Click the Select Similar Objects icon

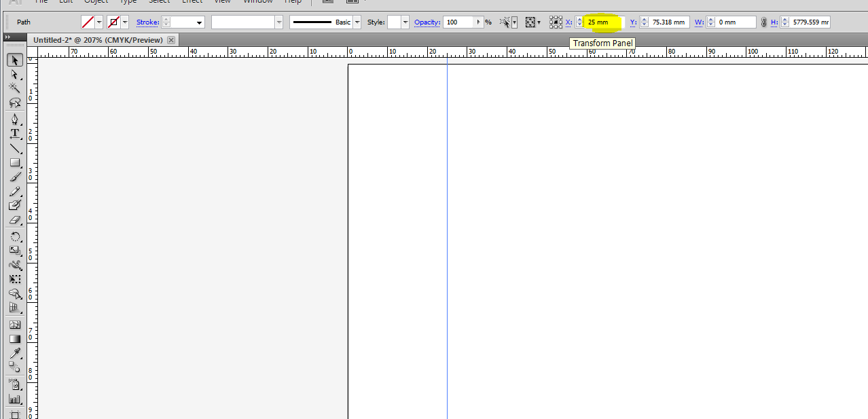[504, 22]
